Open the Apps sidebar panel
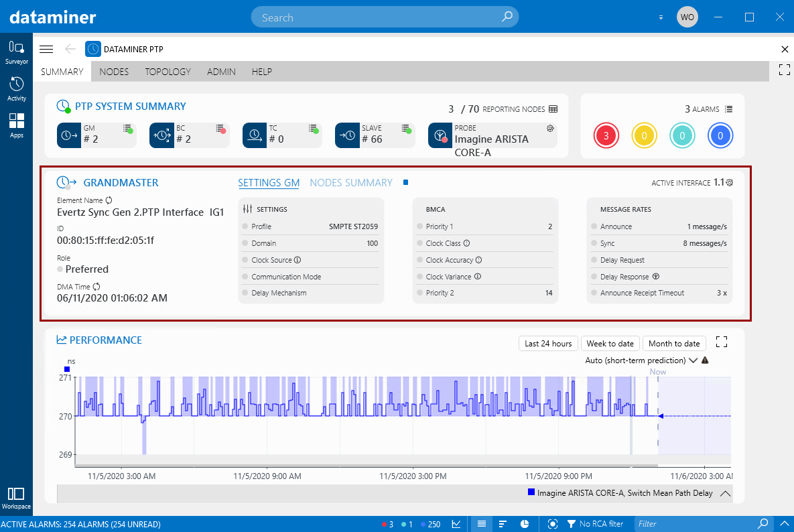 [x=16, y=125]
